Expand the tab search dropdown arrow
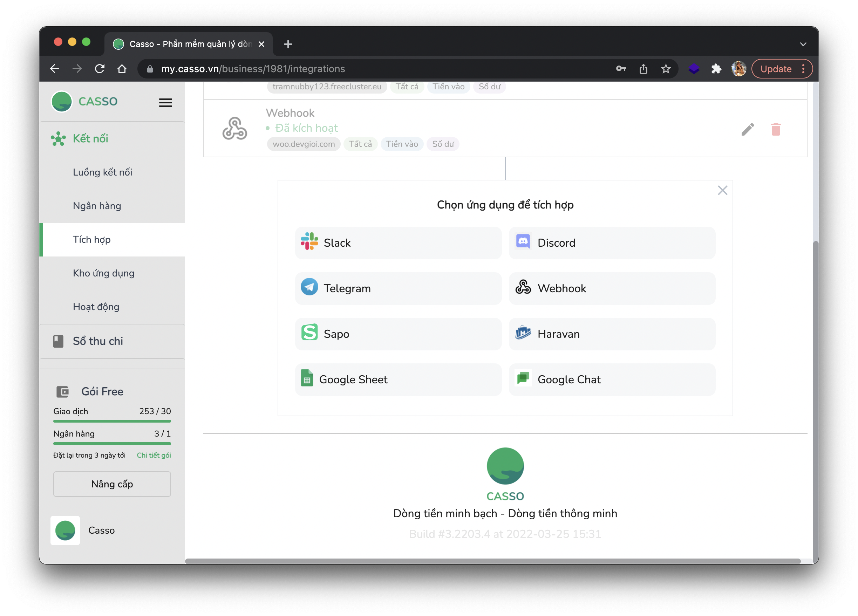This screenshot has width=858, height=616. click(x=803, y=44)
